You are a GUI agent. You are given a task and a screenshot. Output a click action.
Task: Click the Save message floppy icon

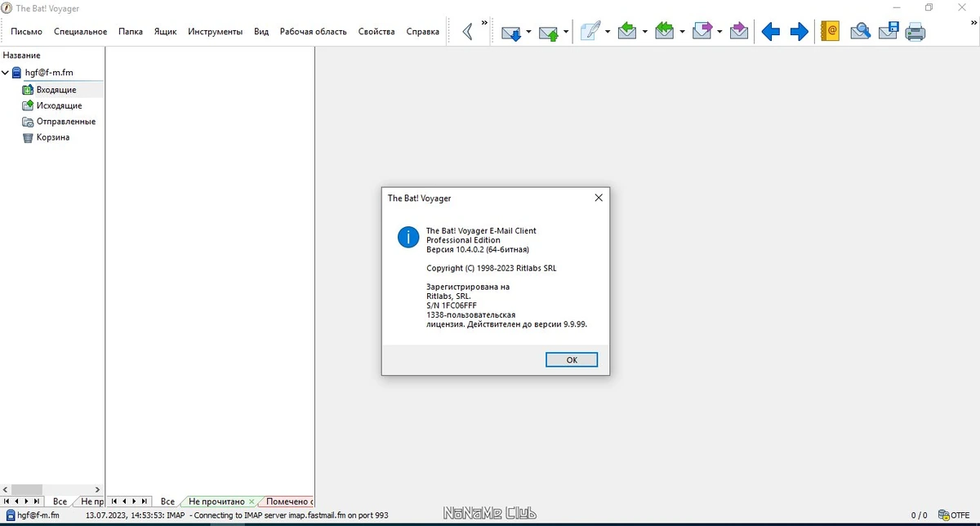pyautogui.click(x=889, y=32)
